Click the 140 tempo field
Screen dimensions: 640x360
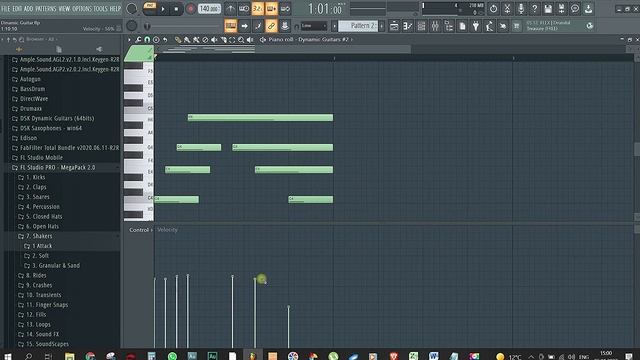tap(209, 9)
